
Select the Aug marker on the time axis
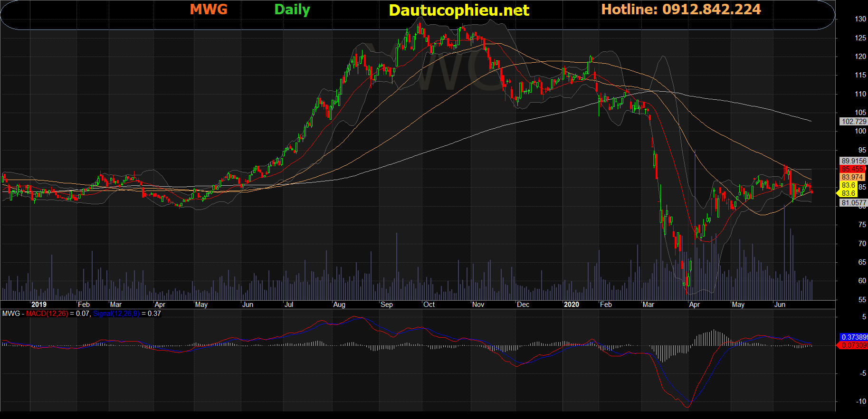tap(339, 305)
